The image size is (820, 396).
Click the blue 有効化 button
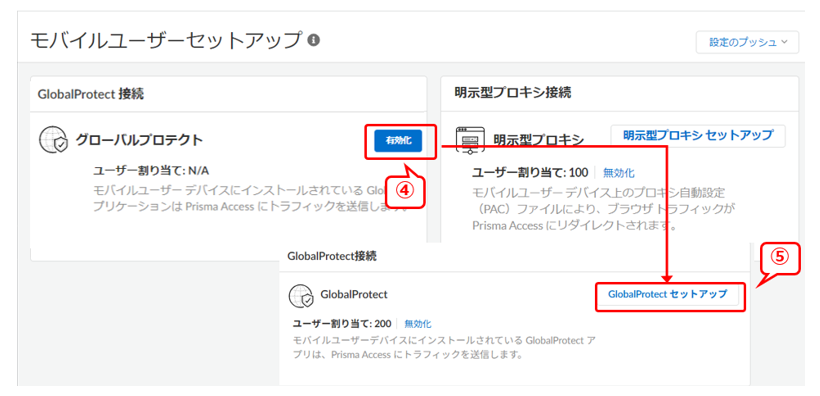click(398, 141)
